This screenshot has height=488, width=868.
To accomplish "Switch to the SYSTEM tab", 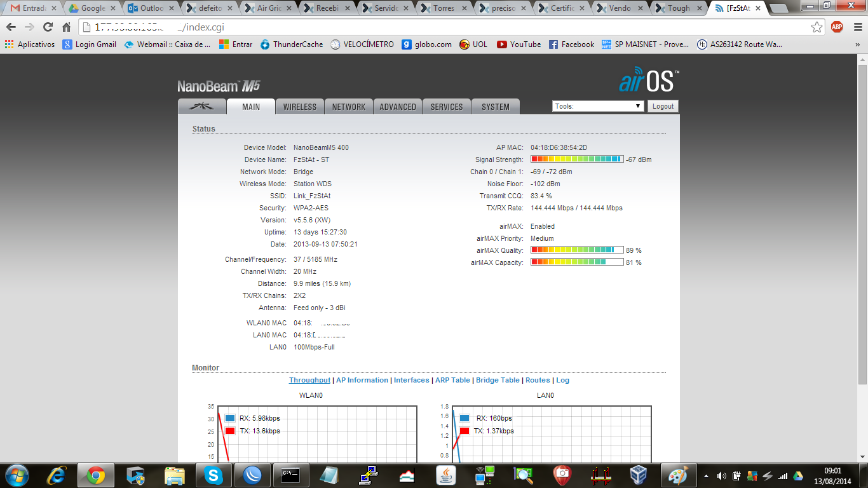I will click(496, 107).
